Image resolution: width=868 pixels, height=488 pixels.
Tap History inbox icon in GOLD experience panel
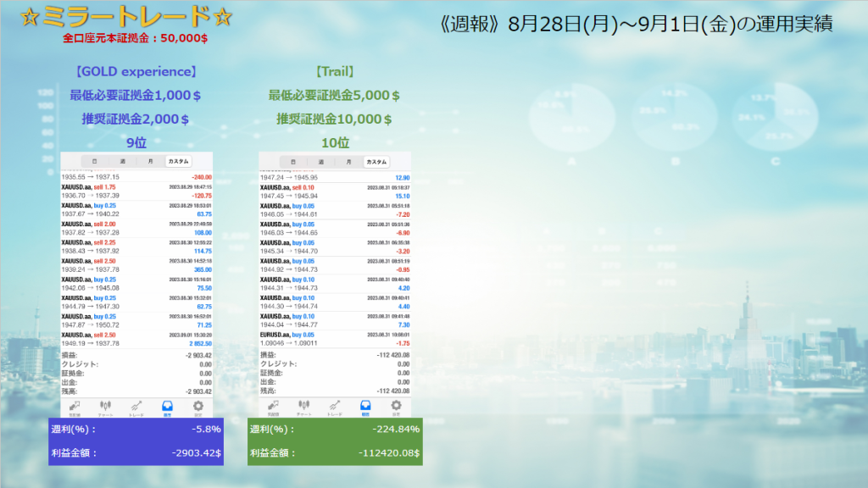tap(167, 407)
